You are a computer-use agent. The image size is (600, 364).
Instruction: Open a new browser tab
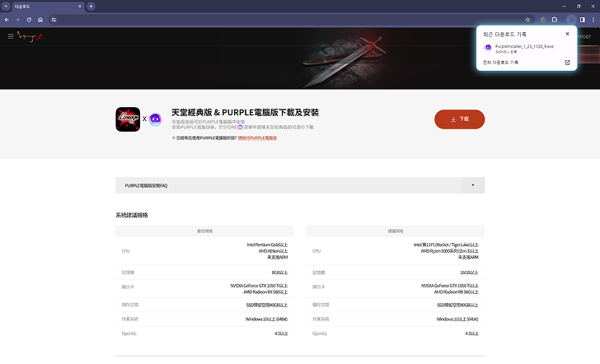coord(91,6)
